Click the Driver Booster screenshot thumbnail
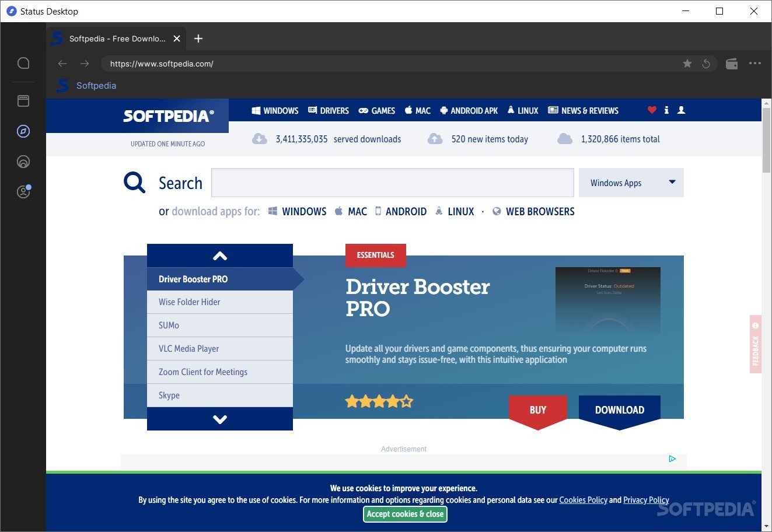The image size is (772, 532). tap(608, 300)
